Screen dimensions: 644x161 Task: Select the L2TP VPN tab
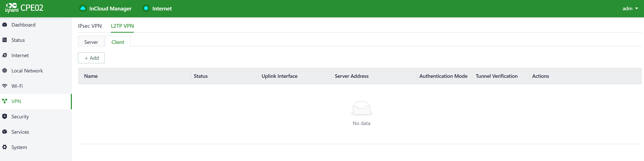[x=122, y=26]
